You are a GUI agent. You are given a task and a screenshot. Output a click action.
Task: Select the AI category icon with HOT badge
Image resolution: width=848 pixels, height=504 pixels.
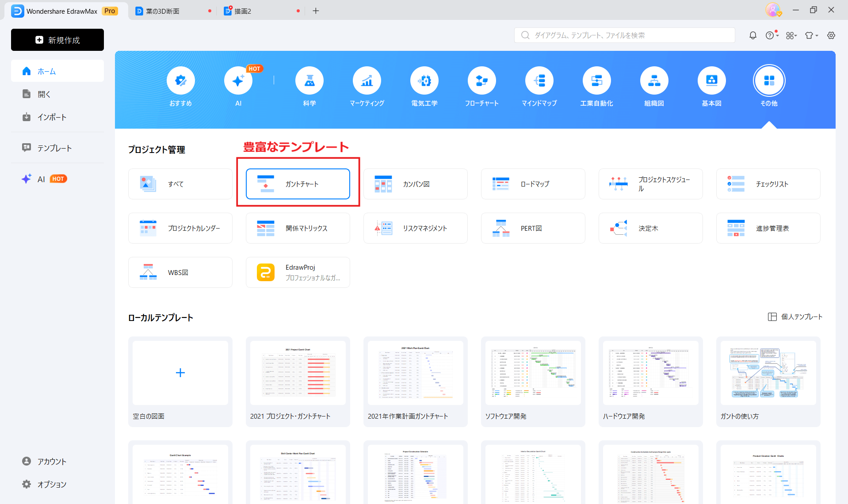pyautogui.click(x=238, y=81)
